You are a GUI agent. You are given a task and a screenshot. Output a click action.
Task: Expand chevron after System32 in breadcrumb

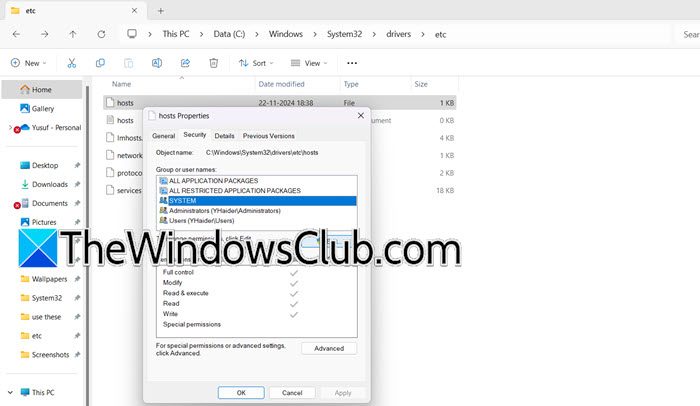(374, 34)
